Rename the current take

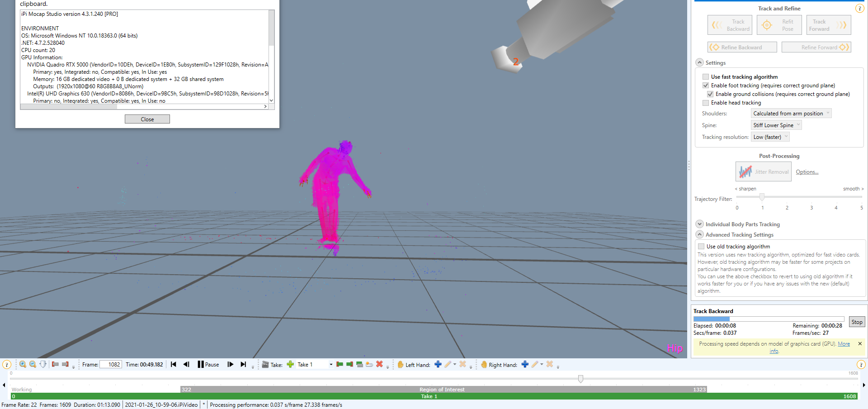click(x=369, y=364)
